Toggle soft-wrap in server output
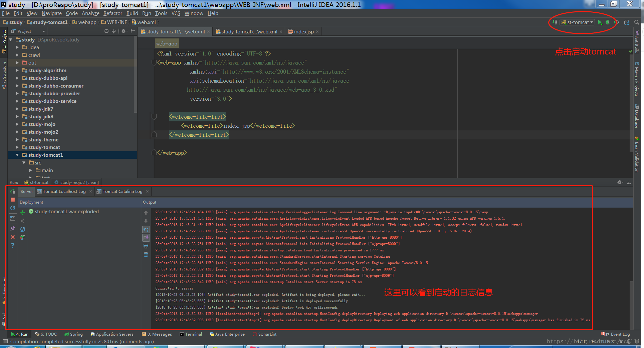 [x=146, y=229]
